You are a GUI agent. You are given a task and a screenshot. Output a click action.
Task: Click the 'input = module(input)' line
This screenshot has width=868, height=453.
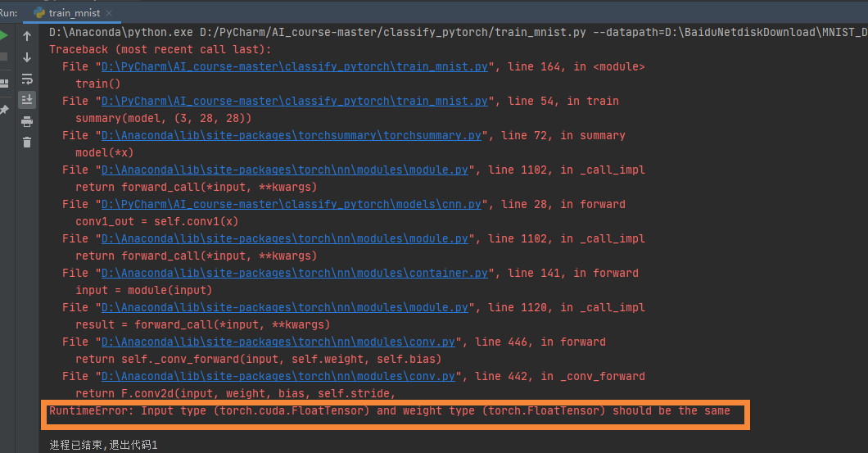(143, 290)
